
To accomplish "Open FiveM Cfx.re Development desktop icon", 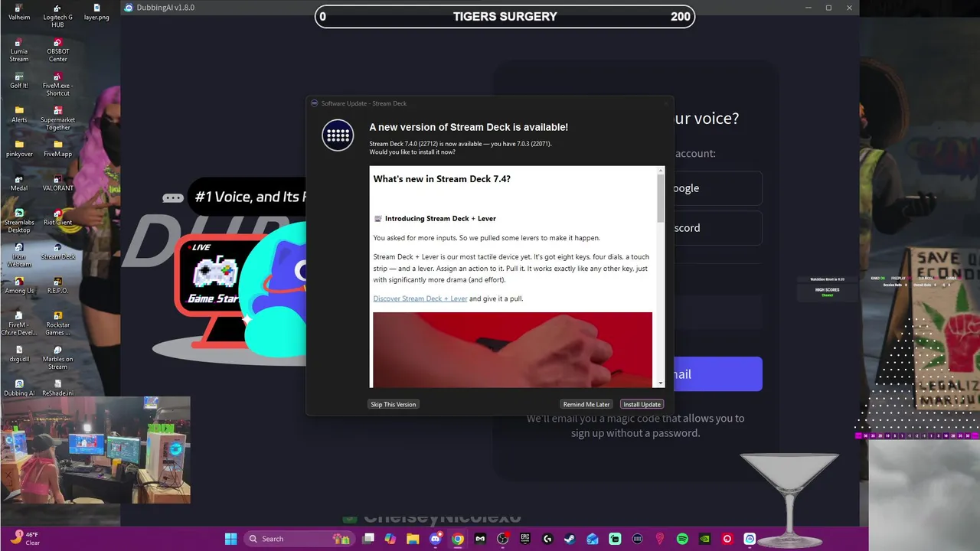I will pos(19,323).
